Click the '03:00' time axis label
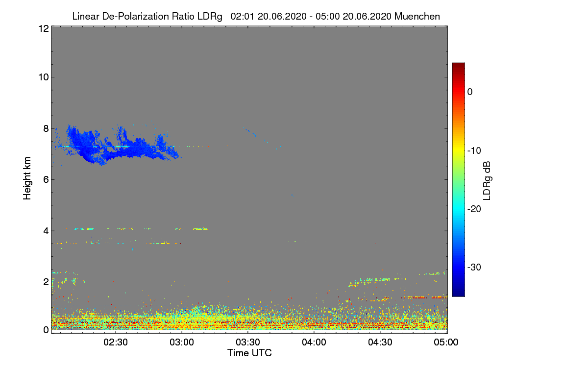 [183, 343]
